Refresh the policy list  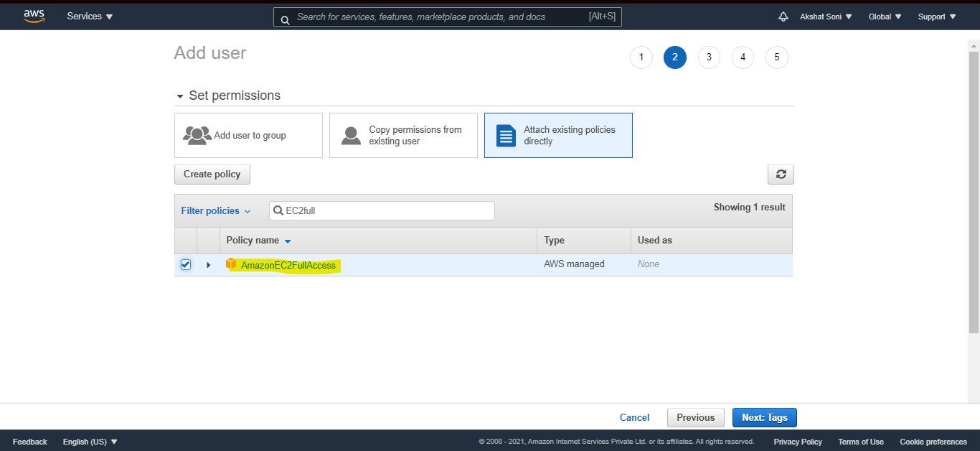pyautogui.click(x=781, y=175)
